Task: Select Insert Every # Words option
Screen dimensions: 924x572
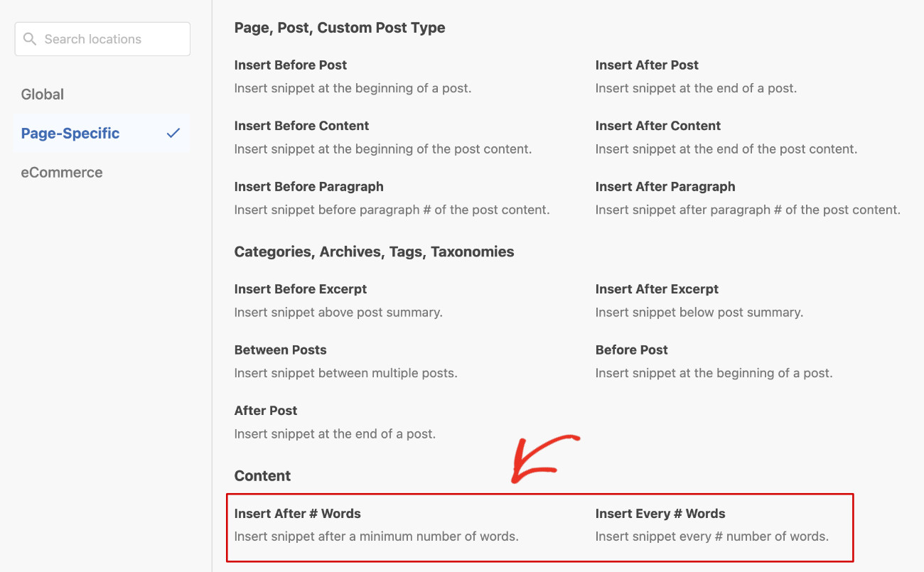Action: tap(660, 513)
